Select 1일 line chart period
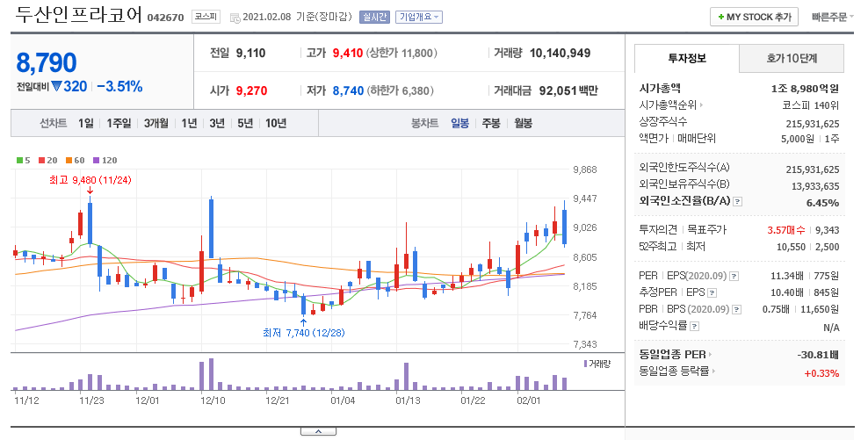The width and height of the screenshot is (868, 440). [x=86, y=124]
